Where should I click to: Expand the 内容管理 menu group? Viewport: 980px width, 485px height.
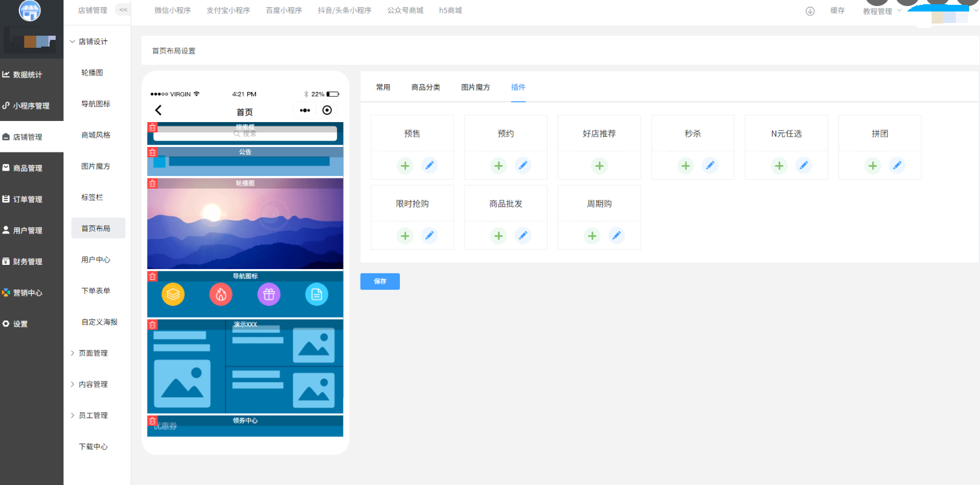pyautogui.click(x=93, y=385)
